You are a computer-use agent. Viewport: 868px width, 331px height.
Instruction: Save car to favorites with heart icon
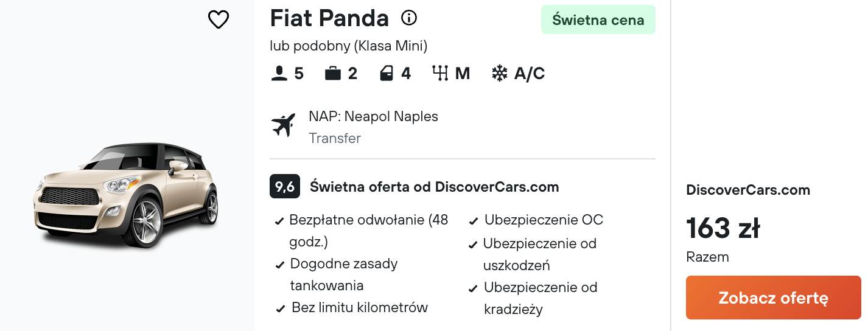(219, 19)
